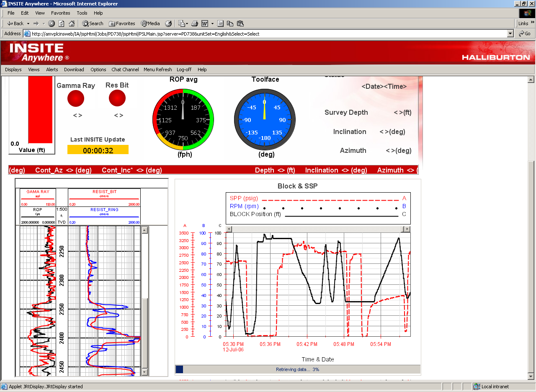
Task: Open the Forward button history dropdown arrow
Action: click(44, 23)
